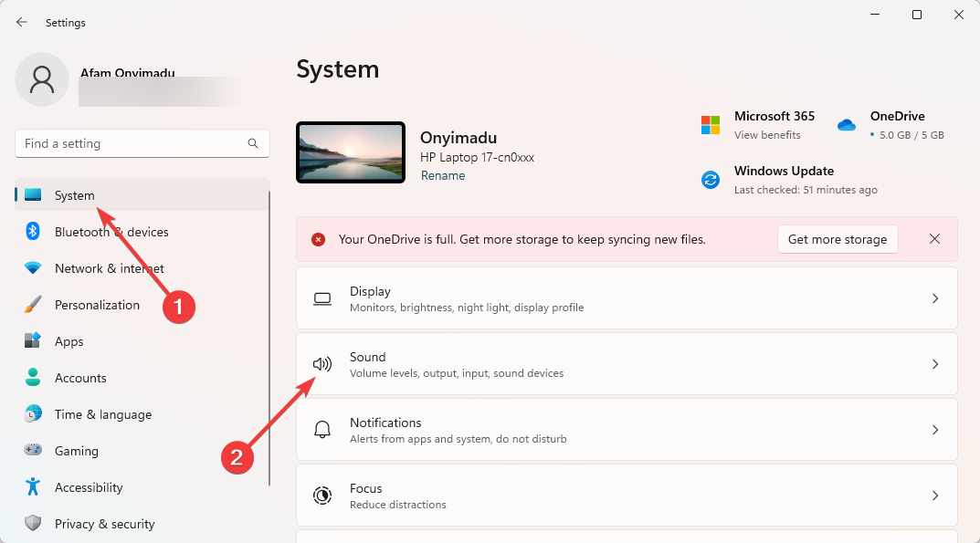Click the Reduce distractions text
The height and width of the screenshot is (543, 980).
click(397, 505)
